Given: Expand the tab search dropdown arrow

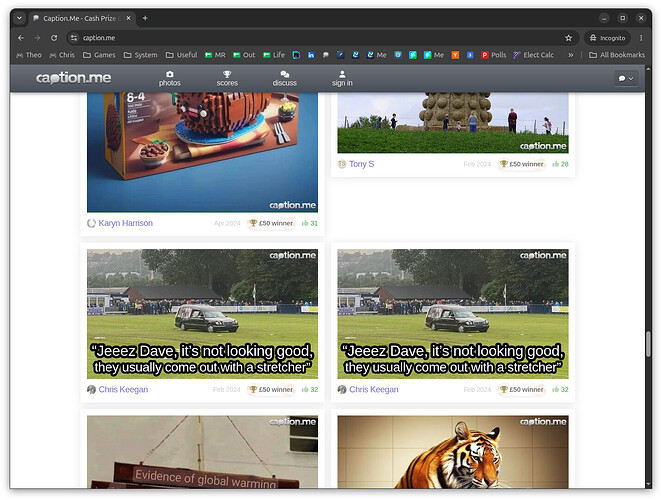Looking at the screenshot, I should [19, 18].
